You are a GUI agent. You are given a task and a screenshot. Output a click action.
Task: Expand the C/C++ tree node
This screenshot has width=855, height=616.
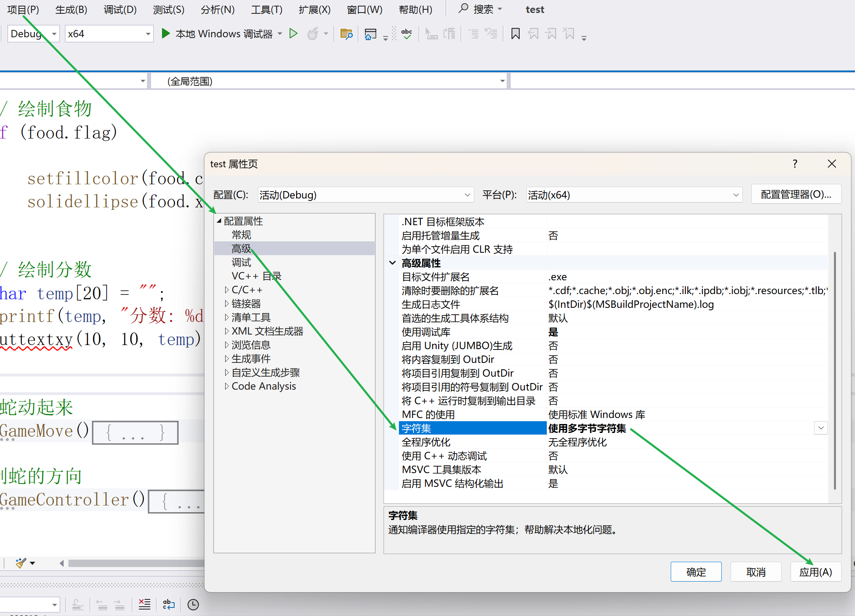pos(227,290)
